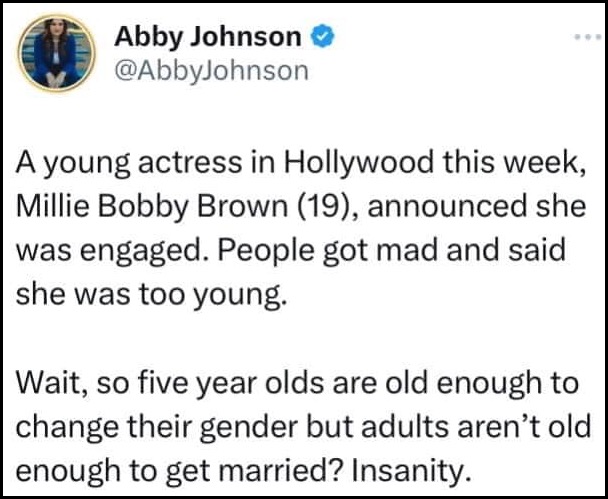Open the three-dot more options menu
The height and width of the screenshot is (499, 608).
tap(587, 37)
